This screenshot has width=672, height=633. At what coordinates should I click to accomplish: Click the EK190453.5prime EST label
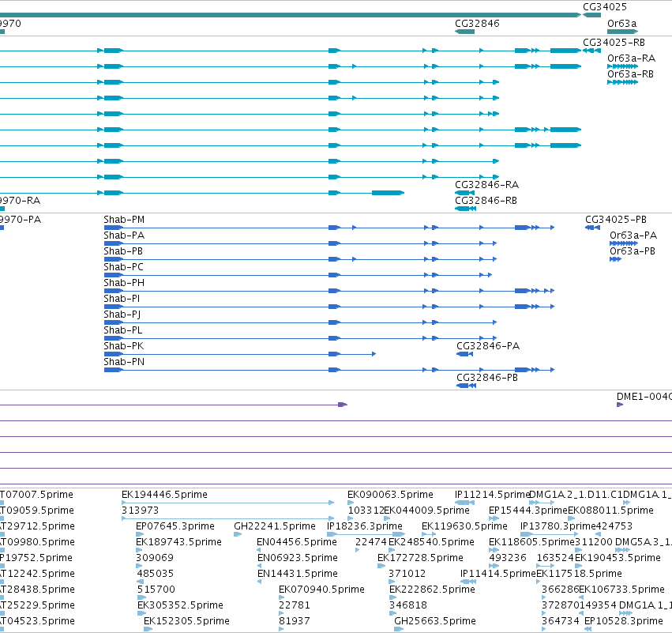[x=618, y=559]
